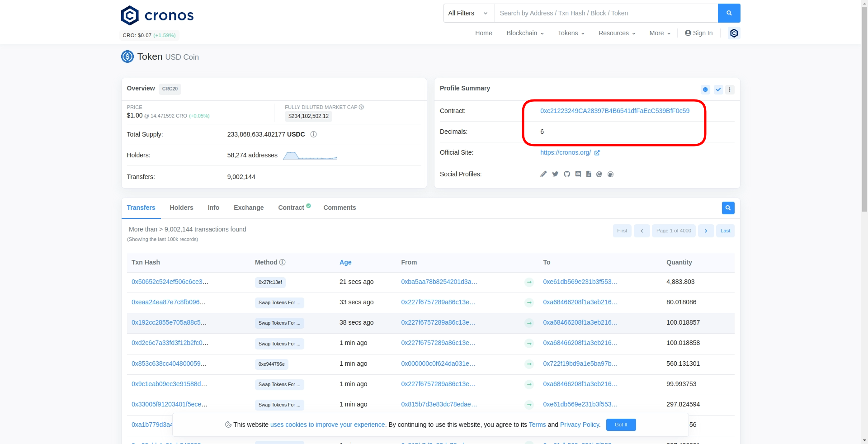Open the contract address 0xc21223249CA... link
The height and width of the screenshot is (444, 868).
[x=615, y=111]
